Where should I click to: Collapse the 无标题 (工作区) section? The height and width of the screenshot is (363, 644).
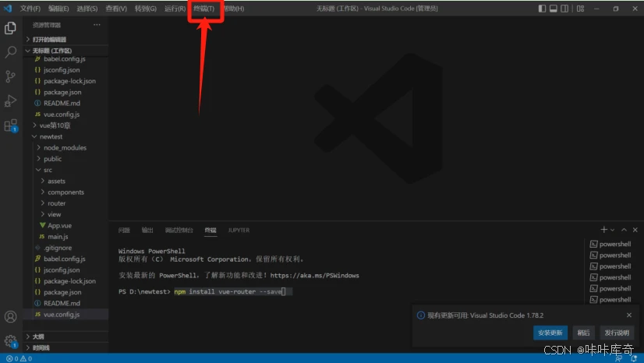click(x=65, y=51)
